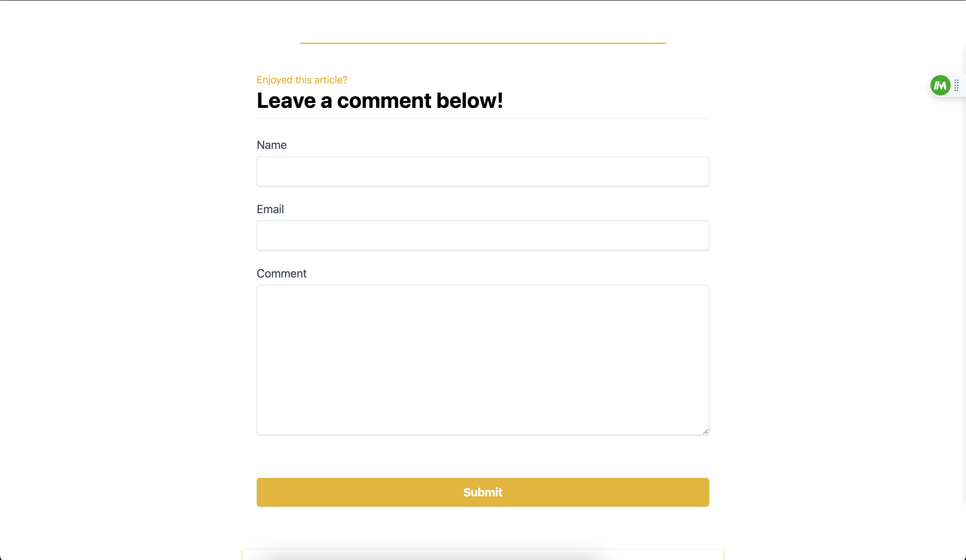Image resolution: width=966 pixels, height=560 pixels.
Task: Click the Name field label
Action: tap(271, 145)
